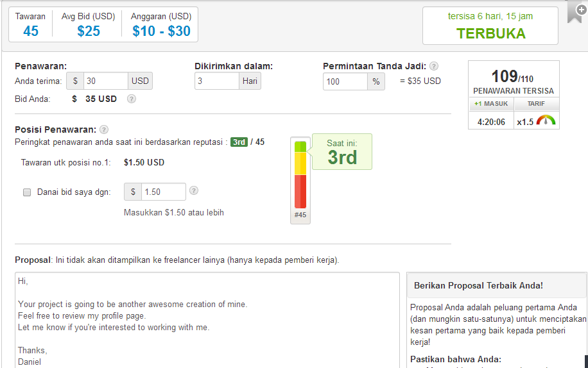Viewport: 588px width, 368px height.
Task: Click the #45 marker below the bid meter
Action: pyautogui.click(x=300, y=215)
